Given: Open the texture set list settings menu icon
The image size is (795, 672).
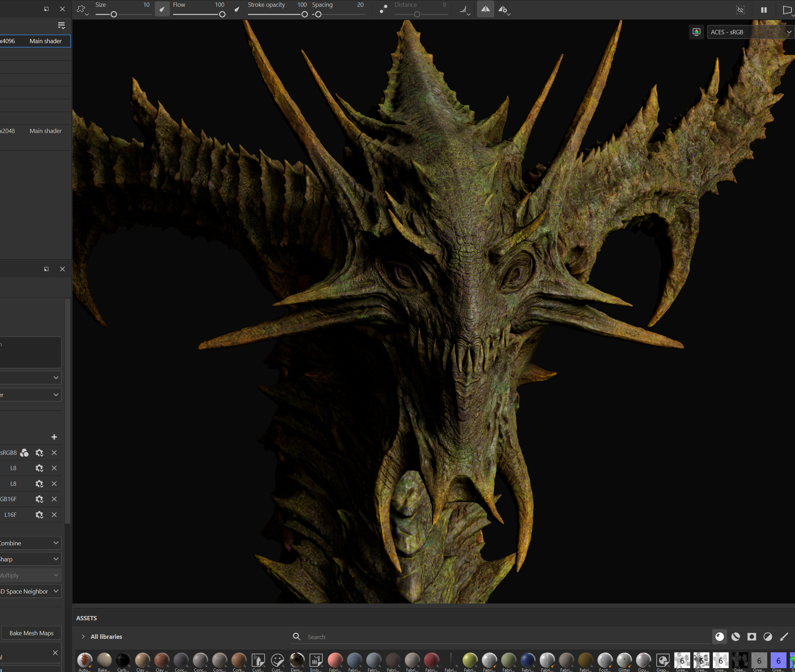Looking at the screenshot, I should click(x=61, y=26).
